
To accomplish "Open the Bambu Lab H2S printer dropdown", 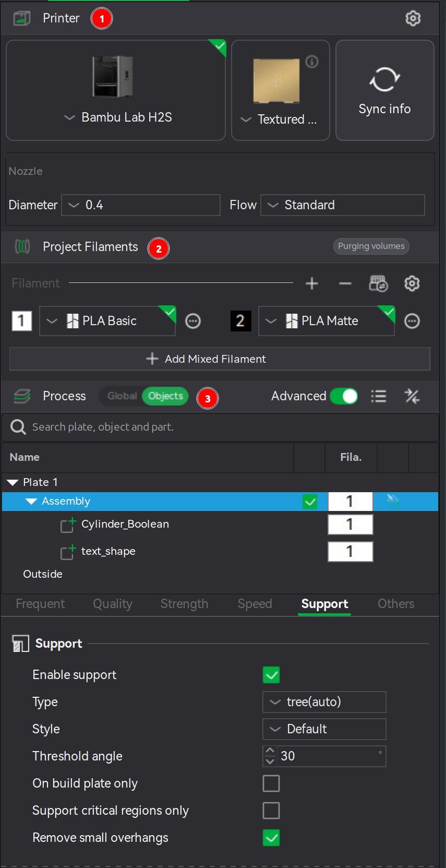I will pyautogui.click(x=69, y=117).
